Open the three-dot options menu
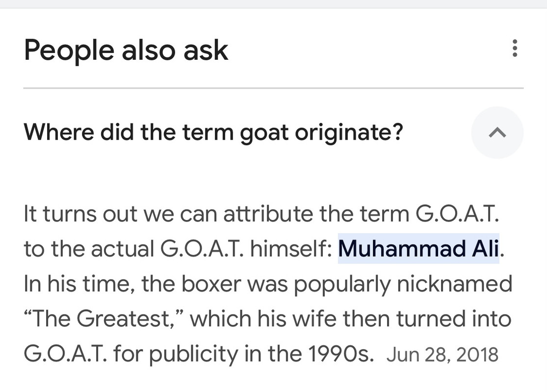Viewport: 547px width, 392px height. pyautogui.click(x=515, y=49)
